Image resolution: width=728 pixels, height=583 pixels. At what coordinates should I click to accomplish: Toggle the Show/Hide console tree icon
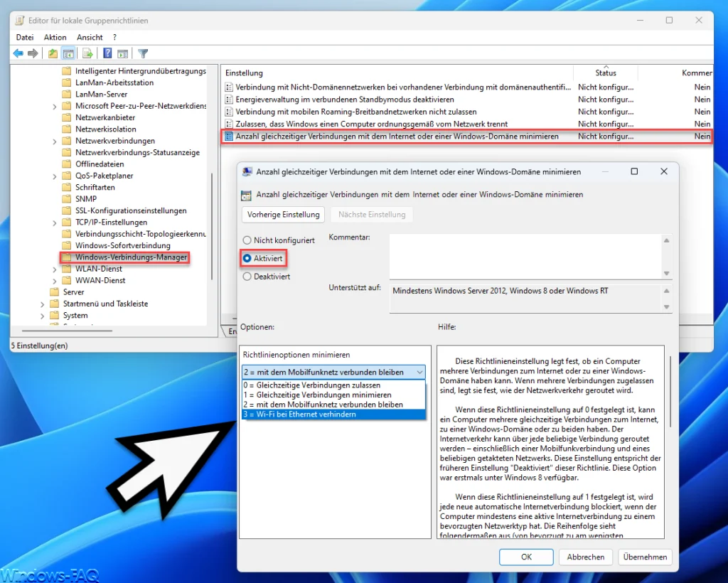[x=68, y=53]
